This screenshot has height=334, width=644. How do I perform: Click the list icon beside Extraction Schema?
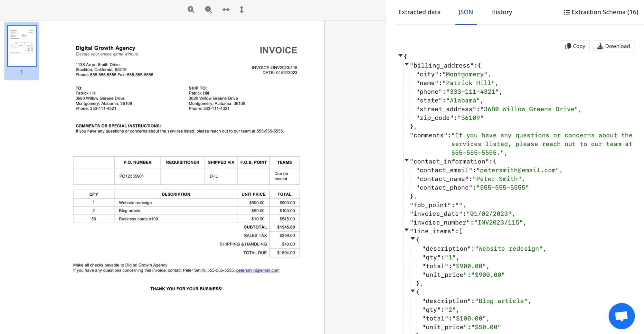pyautogui.click(x=566, y=12)
